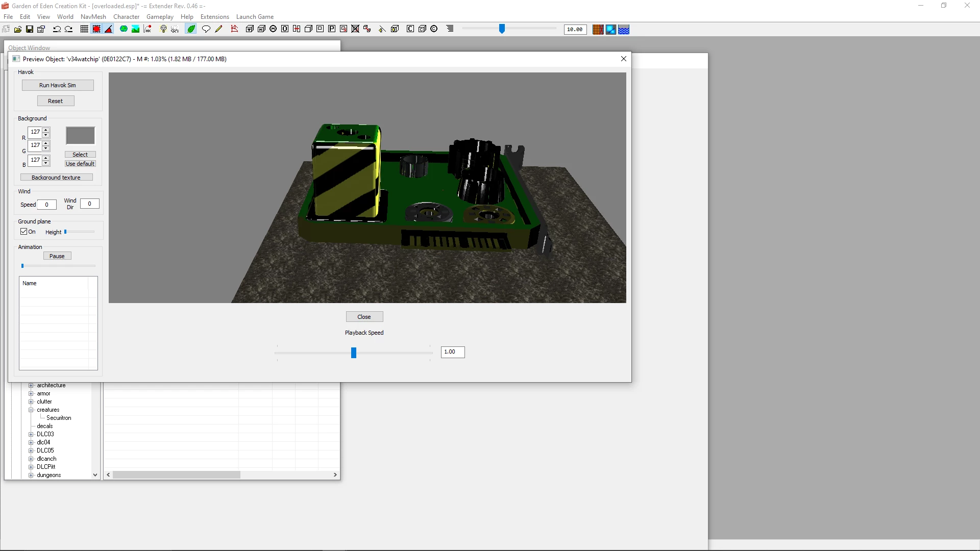Toggle the sky rendering icon
This screenshot has width=980, height=551.
(175, 29)
